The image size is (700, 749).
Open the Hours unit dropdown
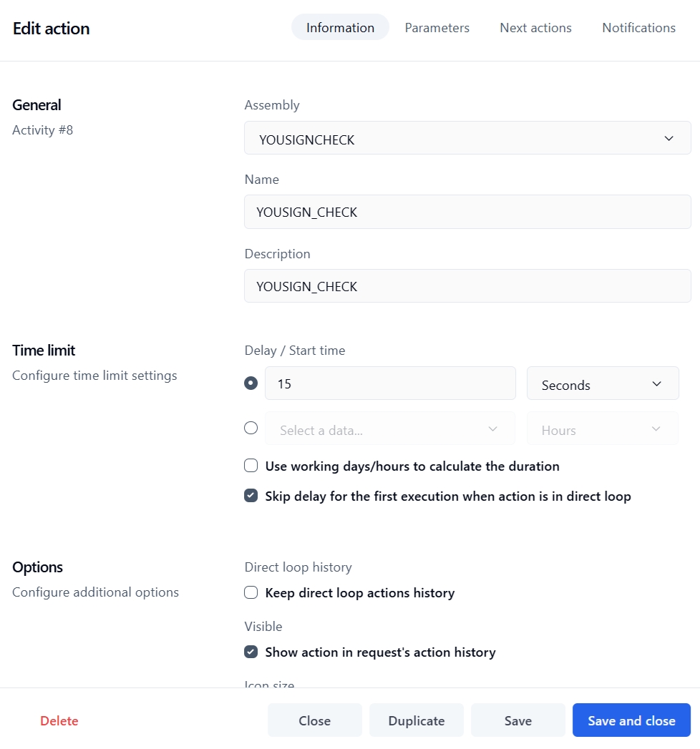[x=602, y=429]
